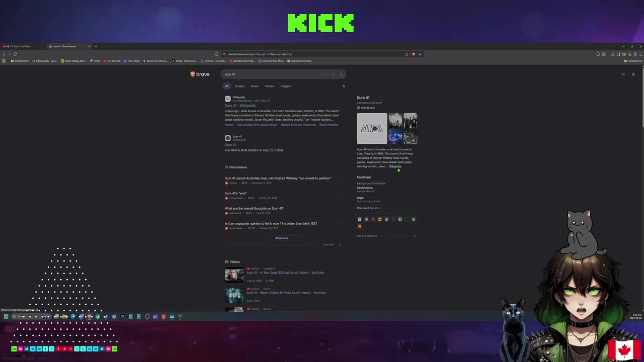Click the Brave browser taskbar icon
Screen dimensions: 644x362
(90, 317)
